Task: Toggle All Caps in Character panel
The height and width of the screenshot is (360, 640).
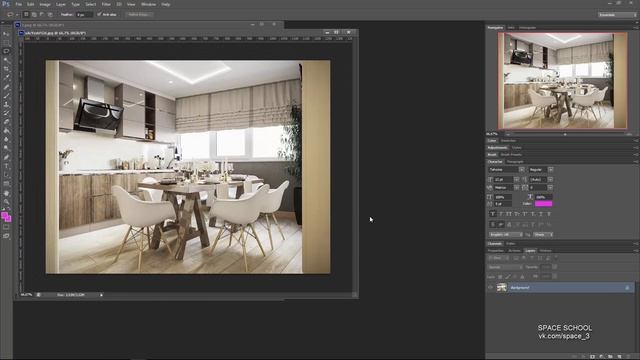Action: point(509,213)
